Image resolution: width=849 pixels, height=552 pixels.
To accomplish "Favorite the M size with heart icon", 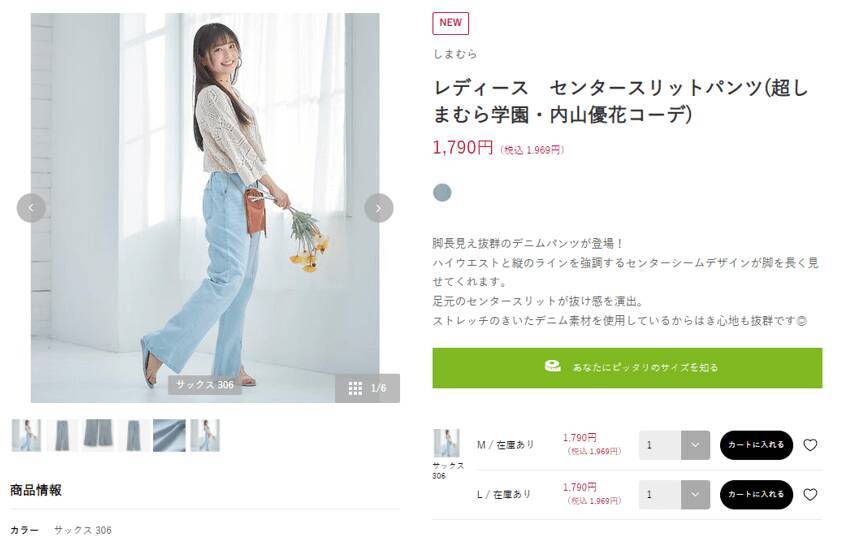I will click(810, 445).
